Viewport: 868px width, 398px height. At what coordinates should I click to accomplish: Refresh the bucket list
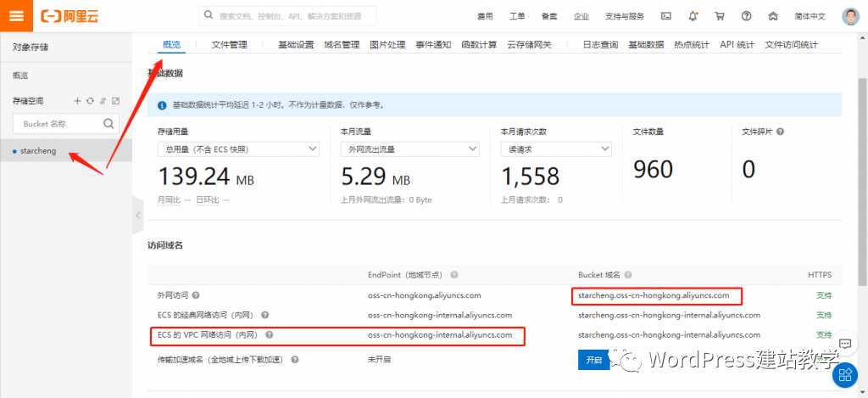click(x=90, y=101)
